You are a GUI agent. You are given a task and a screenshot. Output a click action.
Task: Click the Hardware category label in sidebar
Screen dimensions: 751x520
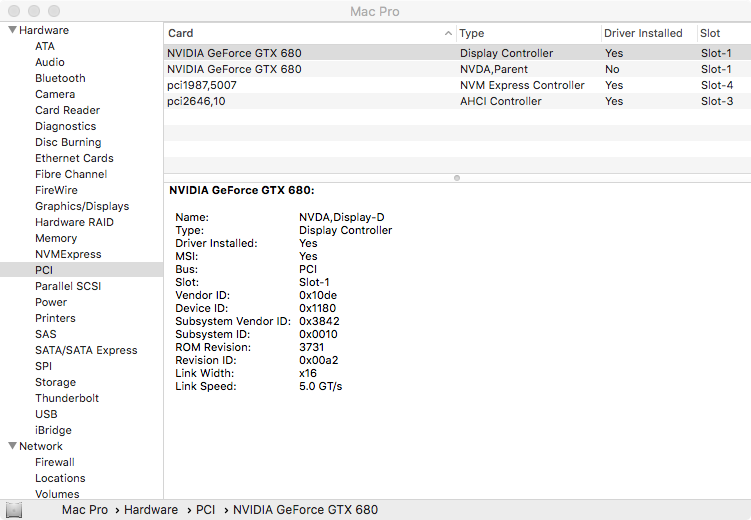(44, 30)
